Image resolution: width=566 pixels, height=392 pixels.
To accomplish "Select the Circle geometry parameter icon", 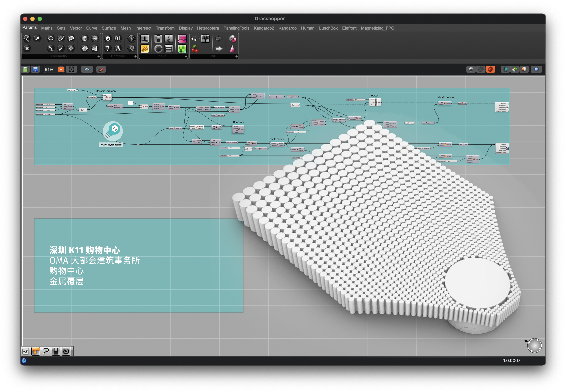I will pyautogui.click(x=51, y=38).
